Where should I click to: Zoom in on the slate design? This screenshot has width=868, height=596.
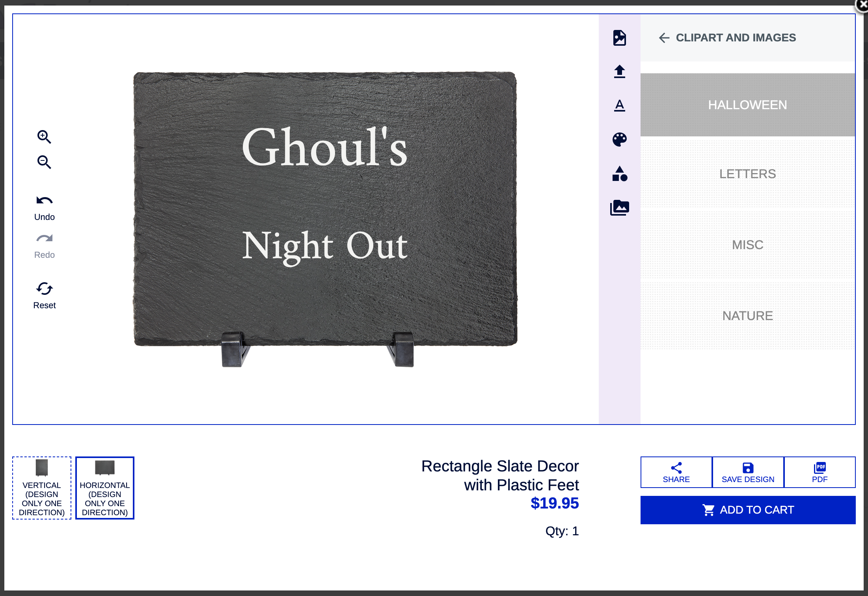44,137
